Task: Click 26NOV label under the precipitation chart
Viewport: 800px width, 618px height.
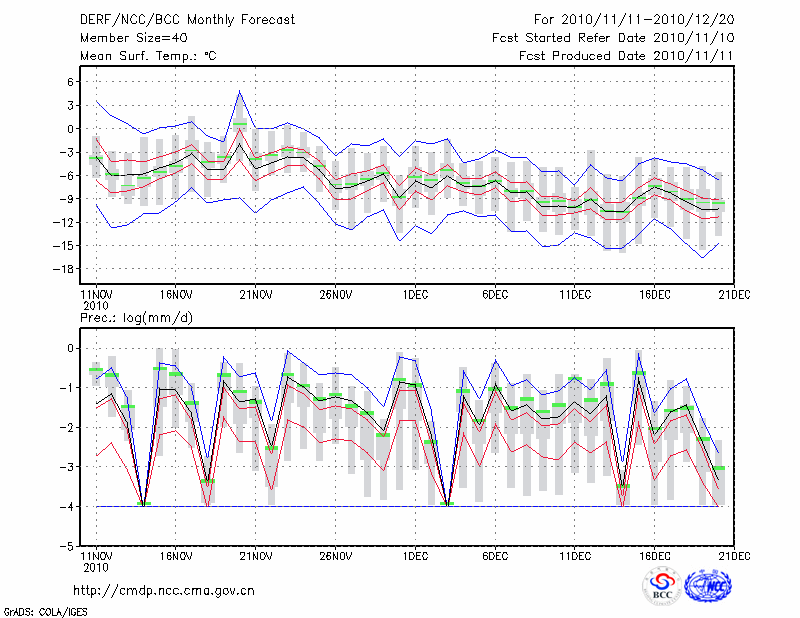Action: pos(335,555)
